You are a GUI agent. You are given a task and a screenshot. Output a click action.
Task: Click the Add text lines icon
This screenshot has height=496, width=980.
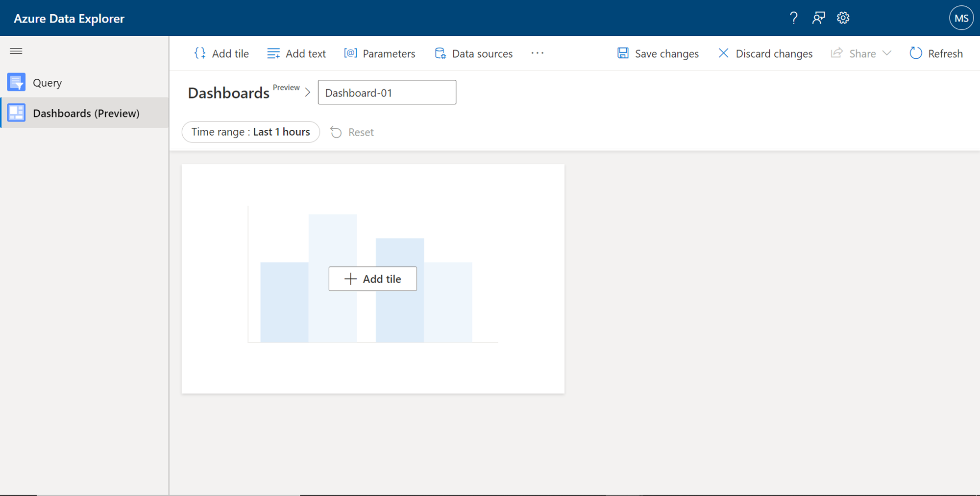pos(273,53)
